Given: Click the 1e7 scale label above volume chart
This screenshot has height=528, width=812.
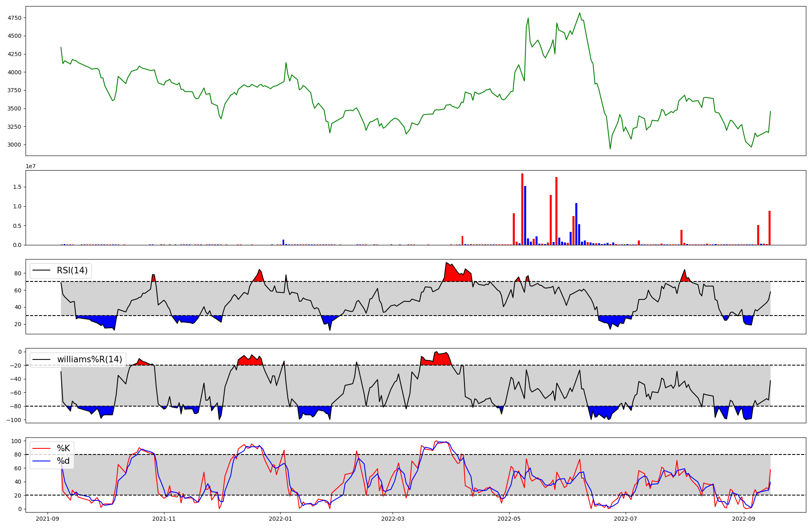Looking at the screenshot, I should pos(30,167).
